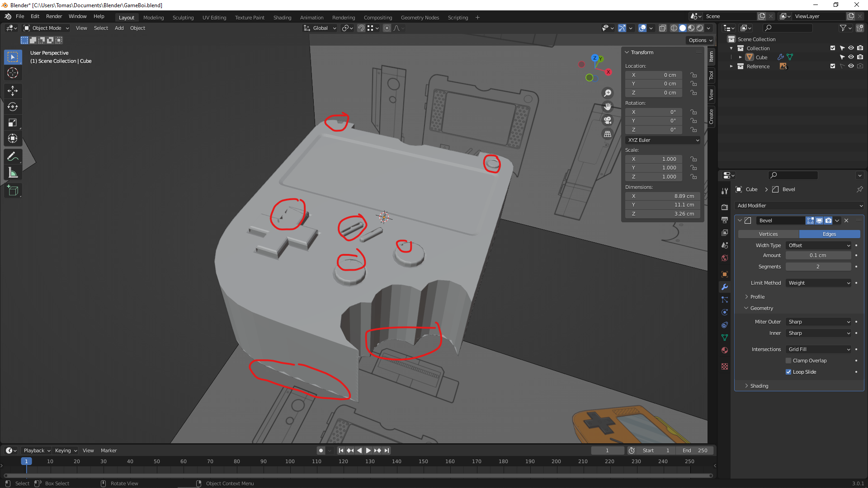This screenshot has height=488, width=868.
Task: Switch to the Sculpting workspace tab
Action: pyautogui.click(x=183, y=18)
